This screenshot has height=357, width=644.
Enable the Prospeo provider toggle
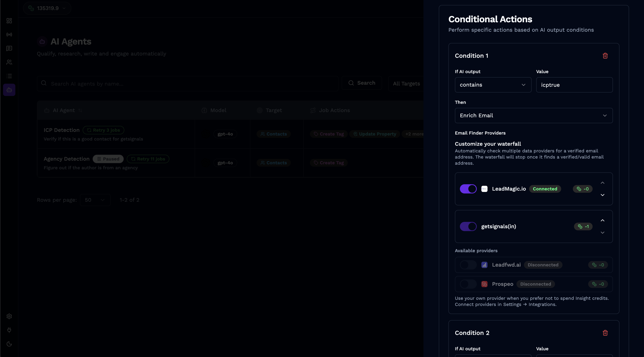pyautogui.click(x=468, y=284)
